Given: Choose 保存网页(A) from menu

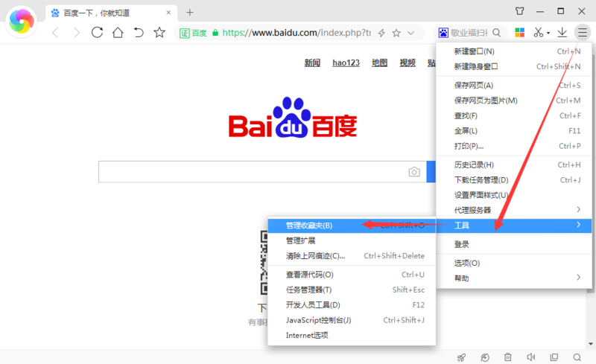Looking at the screenshot, I should point(514,85).
